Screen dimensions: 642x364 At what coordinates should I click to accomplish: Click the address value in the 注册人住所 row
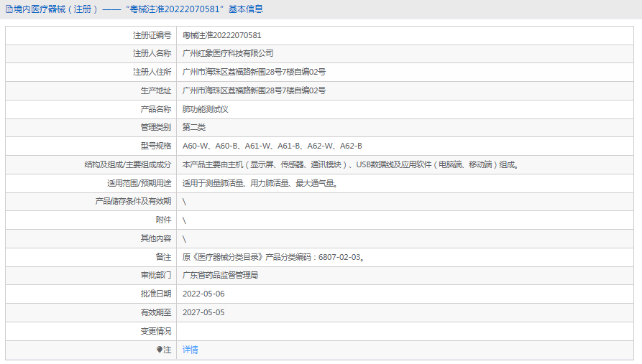[x=254, y=72]
